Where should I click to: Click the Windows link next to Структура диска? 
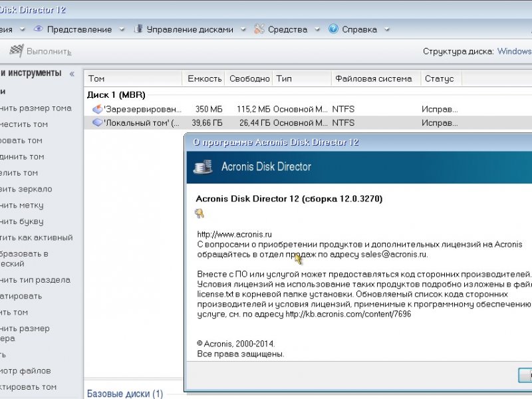pos(514,51)
